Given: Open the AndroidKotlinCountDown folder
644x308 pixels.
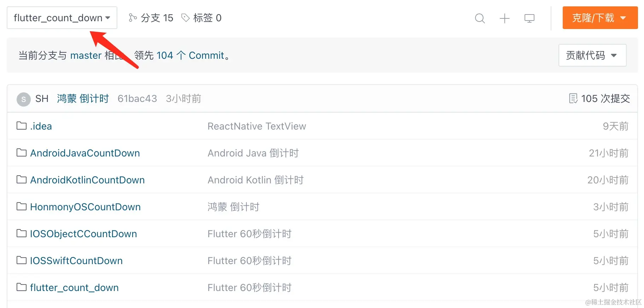Looking at the screenshot, I should [87, 180].
